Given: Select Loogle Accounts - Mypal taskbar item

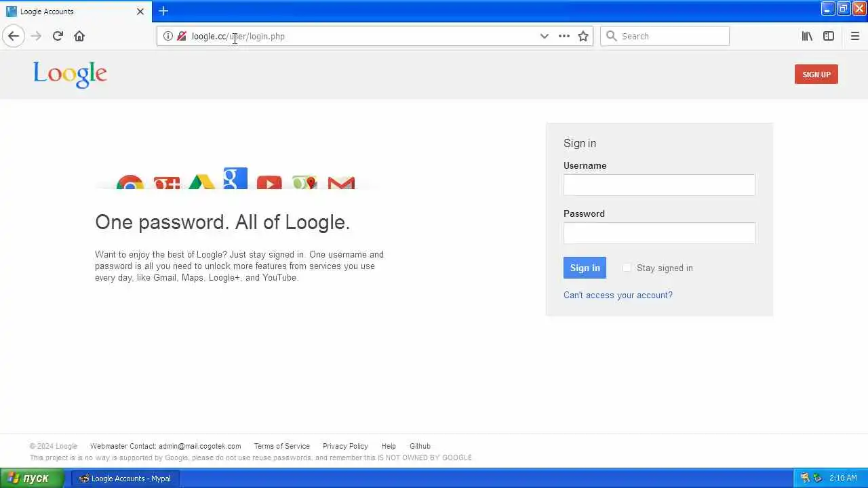Looking at the screenshot, I should pos(125,478).
